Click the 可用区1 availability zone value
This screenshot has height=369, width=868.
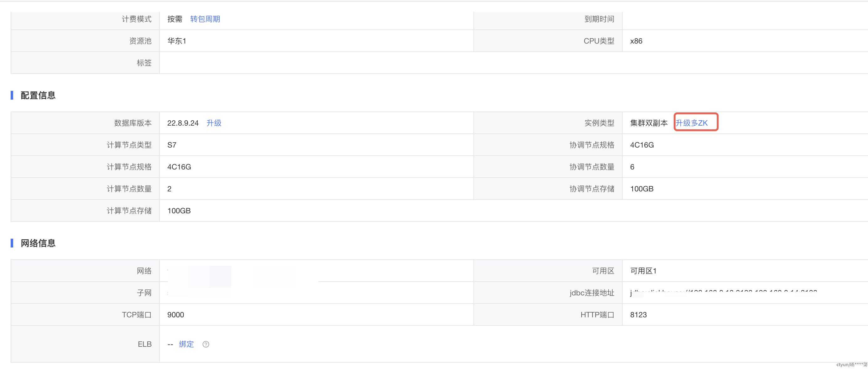pyautogui.click(x=643, y=271)
